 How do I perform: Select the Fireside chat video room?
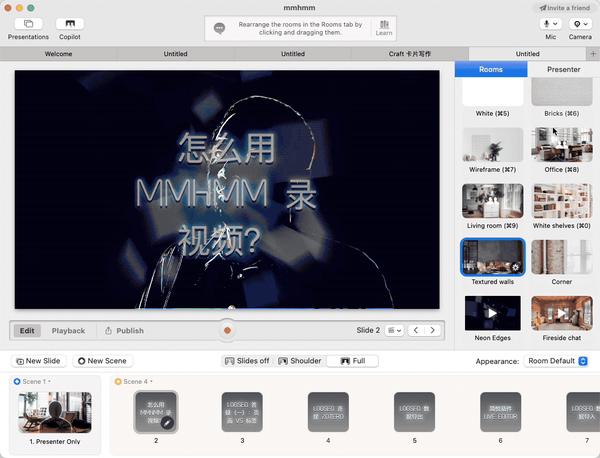pos(562,313)
